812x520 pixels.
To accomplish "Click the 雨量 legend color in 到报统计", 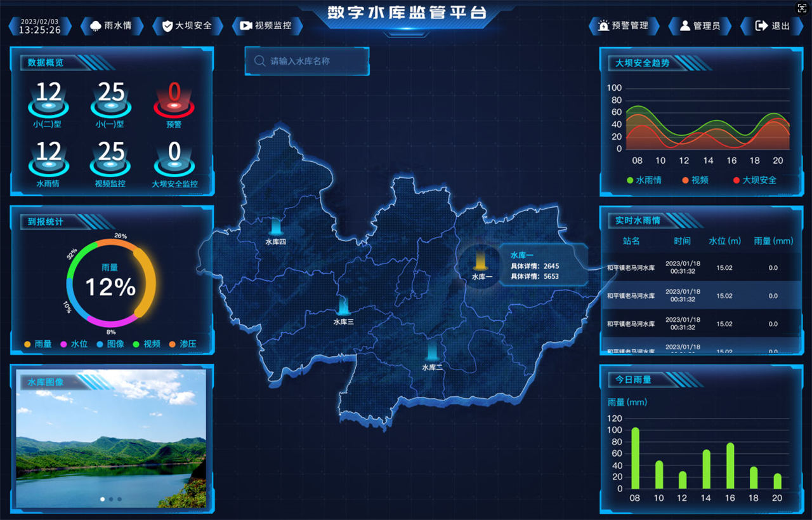I will click(27, 344).
